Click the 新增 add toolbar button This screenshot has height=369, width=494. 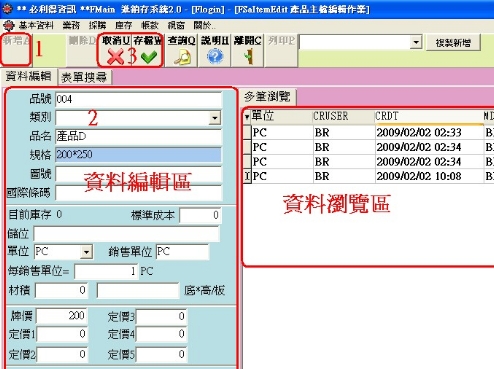point(16,49)
